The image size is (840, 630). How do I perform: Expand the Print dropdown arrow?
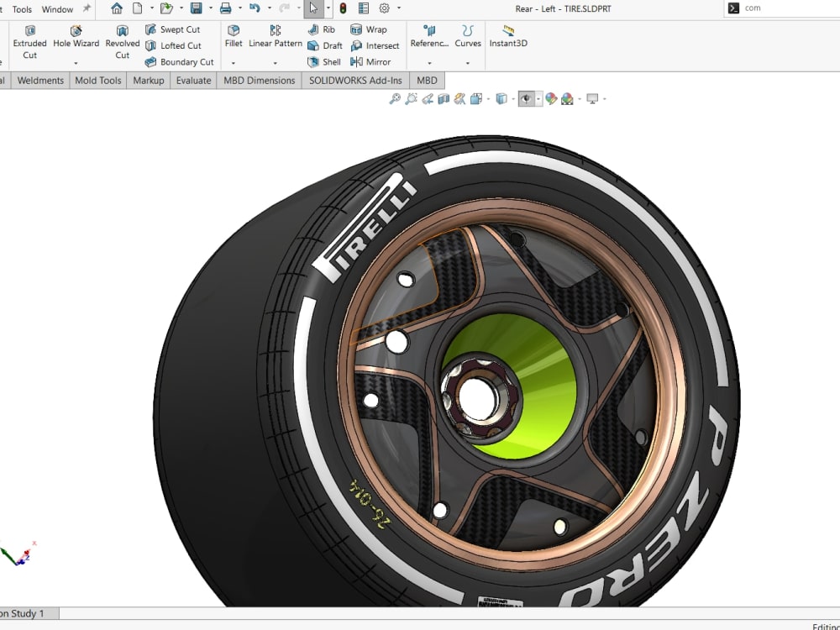[x=239, y=8]
